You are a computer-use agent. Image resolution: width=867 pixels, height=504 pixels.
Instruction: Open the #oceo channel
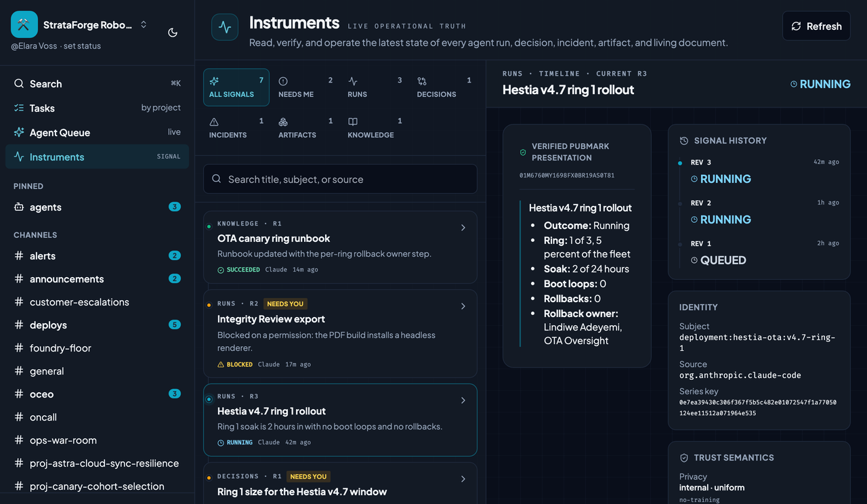click(97, 394)
